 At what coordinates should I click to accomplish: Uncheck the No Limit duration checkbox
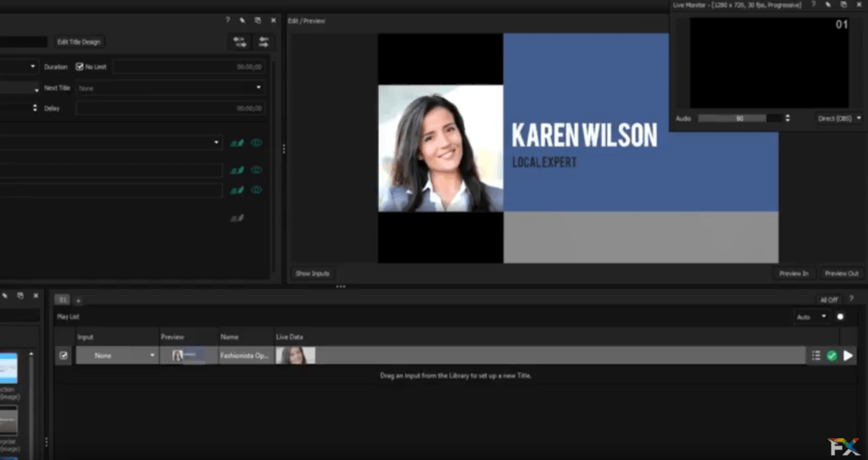pyautogui.click(x=80, y=66)
